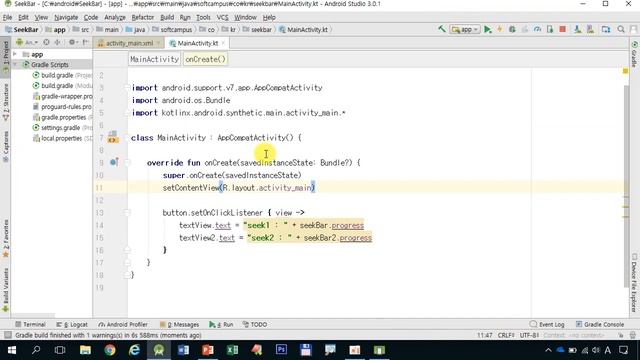
Task: Click seekbar in the navigation path
Action: [x=257, y=29]
